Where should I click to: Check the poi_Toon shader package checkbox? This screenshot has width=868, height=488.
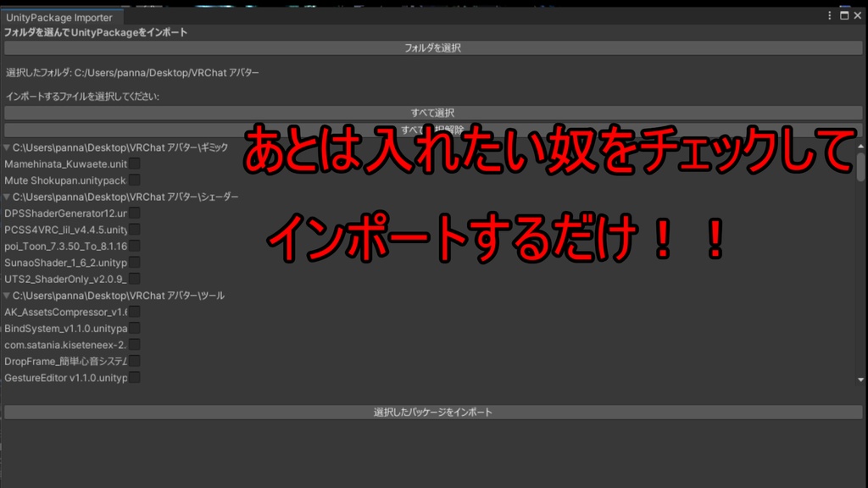pyautogui.click(x=136, y=246)
